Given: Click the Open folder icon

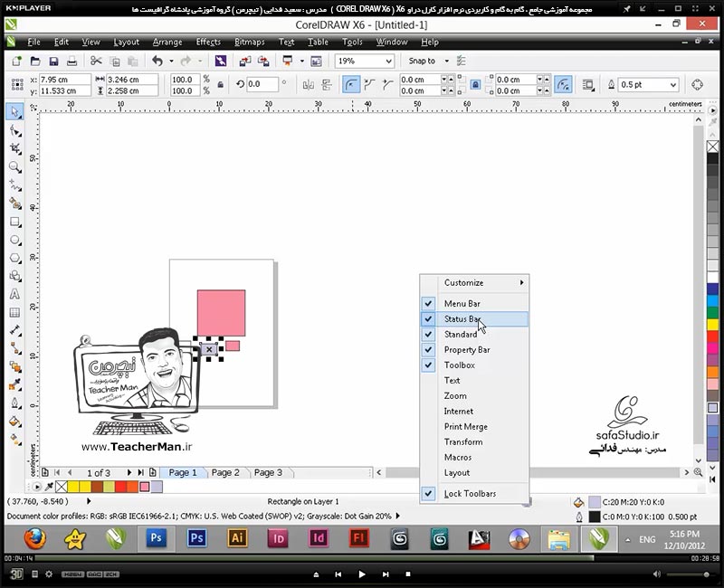Looking at the screenshot, I should (35, 61).
